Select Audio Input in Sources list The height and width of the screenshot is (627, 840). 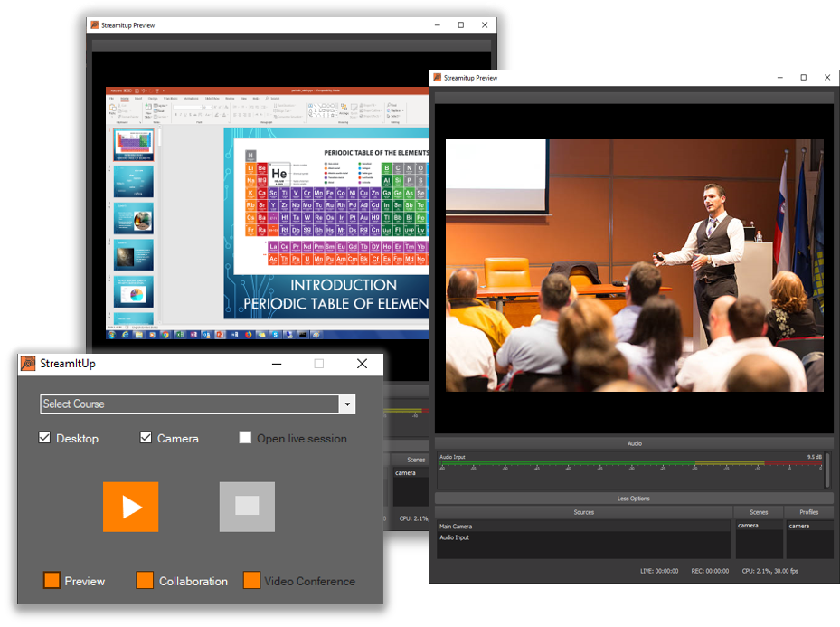(583, 537)
